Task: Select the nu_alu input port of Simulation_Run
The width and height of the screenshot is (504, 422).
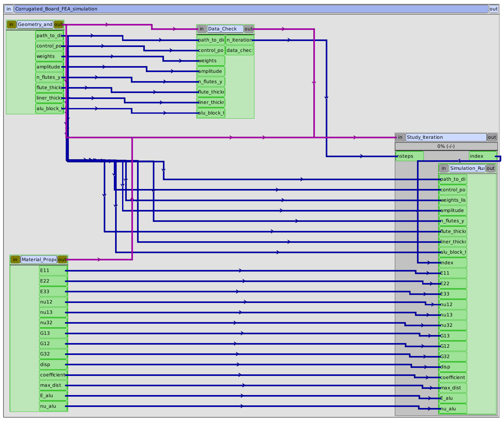Action: pyautogui.click(x=453, y=409)
